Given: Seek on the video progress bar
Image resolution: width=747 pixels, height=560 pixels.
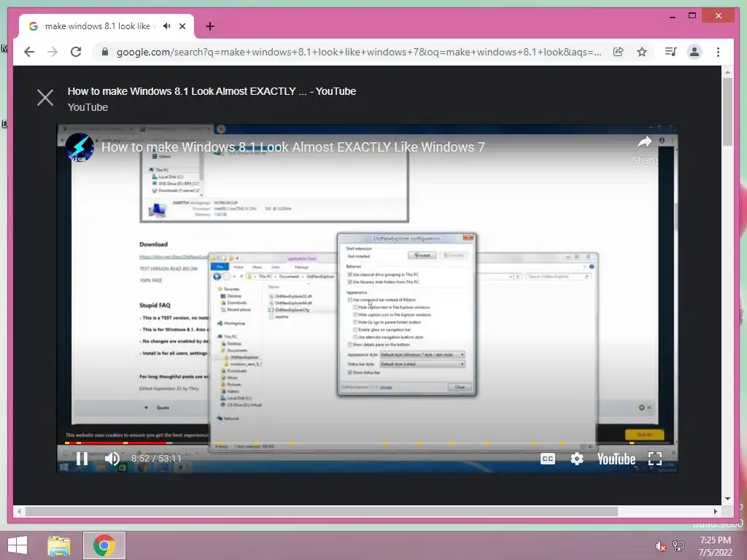Looking at the screenshot, I should tap(368, 443).
